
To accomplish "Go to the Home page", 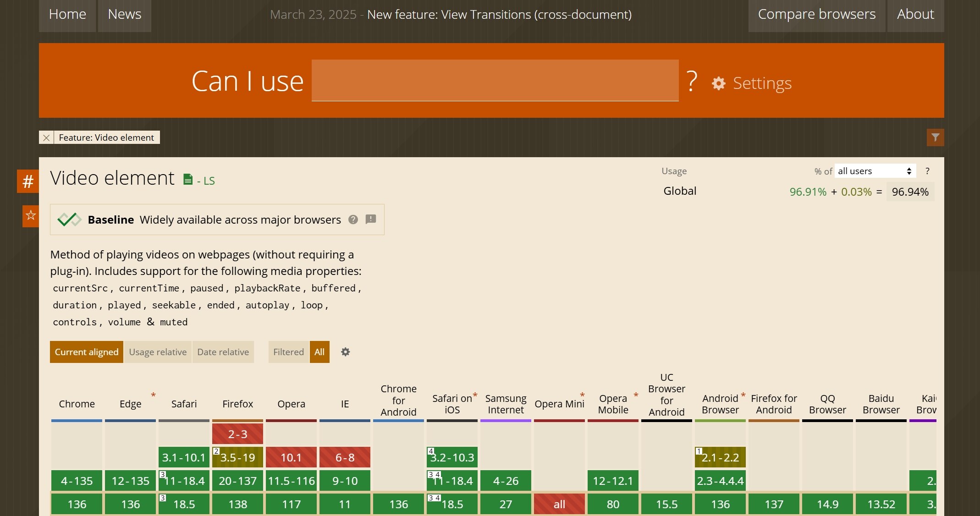I will point(67,15).
